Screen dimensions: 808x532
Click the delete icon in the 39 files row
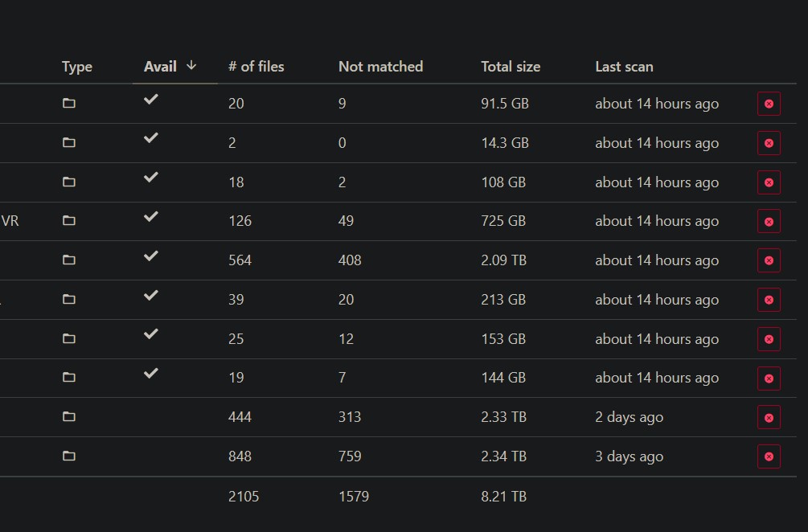(x=769, y=299)
